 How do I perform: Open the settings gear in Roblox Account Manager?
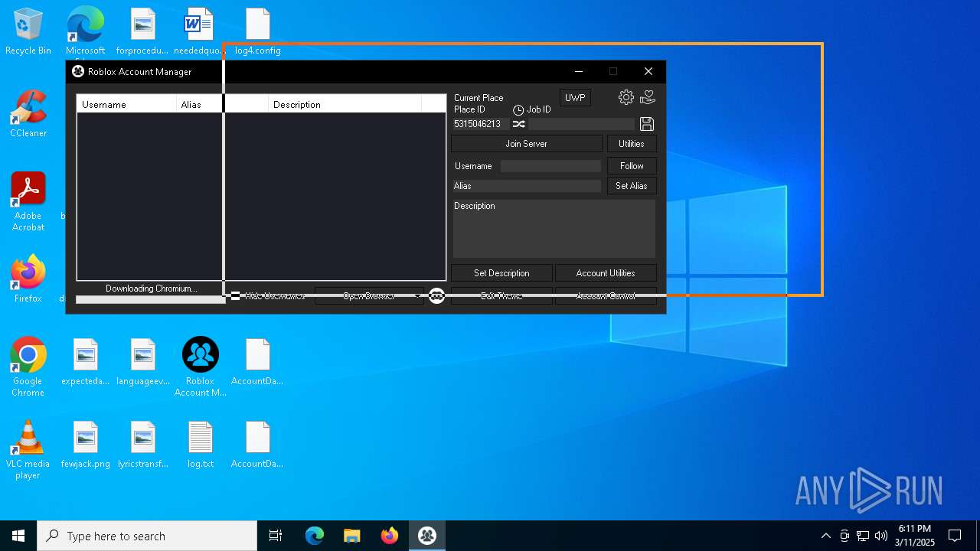626,97
